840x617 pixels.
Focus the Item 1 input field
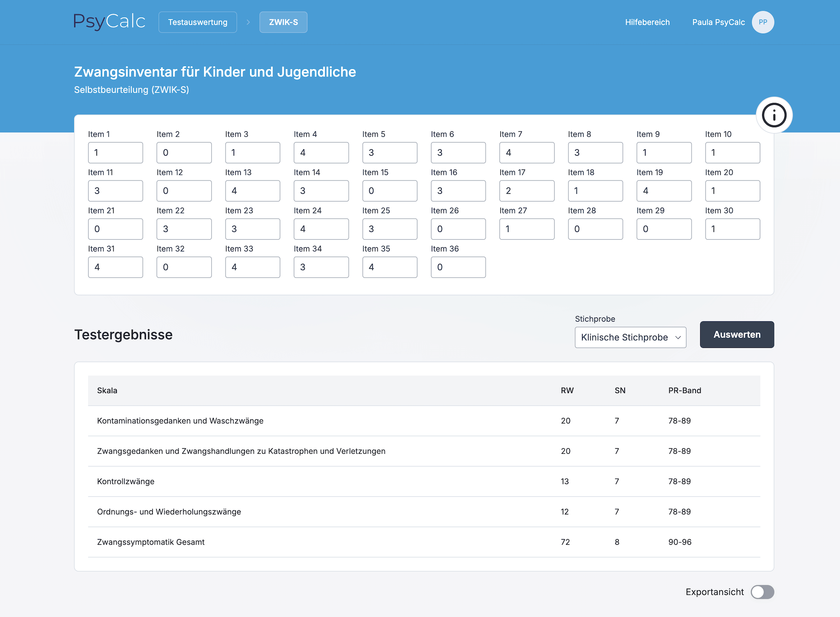pos(115,153)
